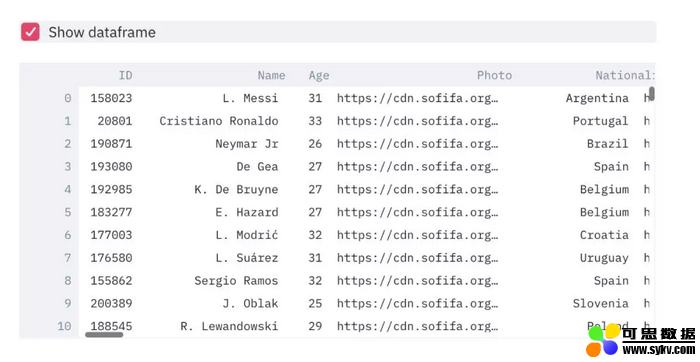Uncheck the Show dataframe checkbox
700x362 pixels.
30,32
